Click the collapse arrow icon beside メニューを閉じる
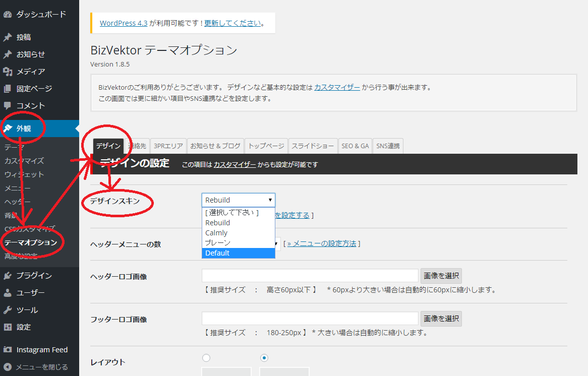Screen dimensions: 588x376 [8, 367]
